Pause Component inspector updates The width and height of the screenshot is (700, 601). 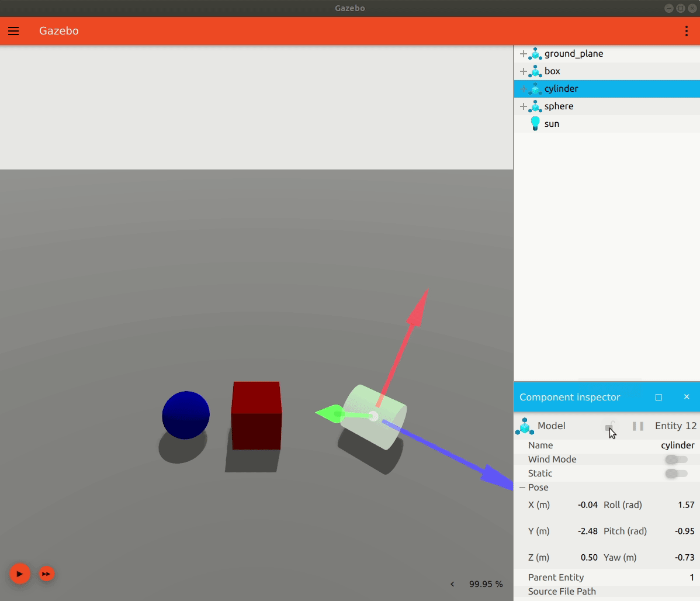coord(638,426)
